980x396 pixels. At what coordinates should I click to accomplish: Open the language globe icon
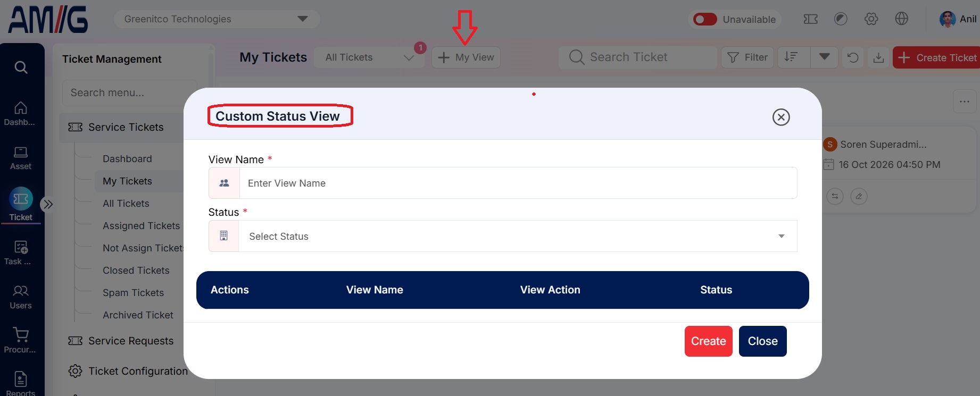[901, 19]
